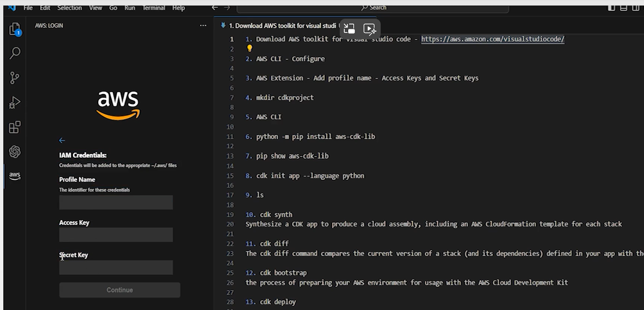Toggle the secondary sidebar layout icon

pyautogui.click(x=636, y=7)
